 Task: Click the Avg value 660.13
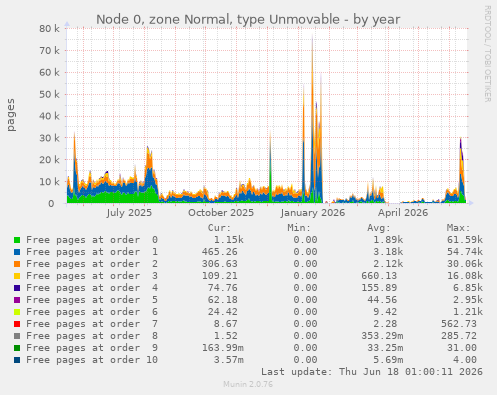coord(379,276)
